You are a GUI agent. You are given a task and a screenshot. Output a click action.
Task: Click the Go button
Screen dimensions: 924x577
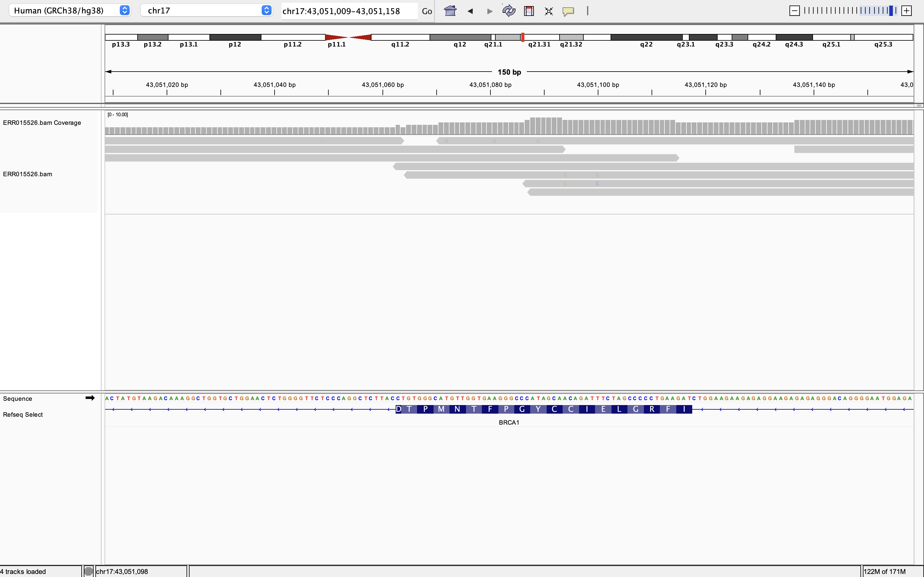tap(427, 11)
